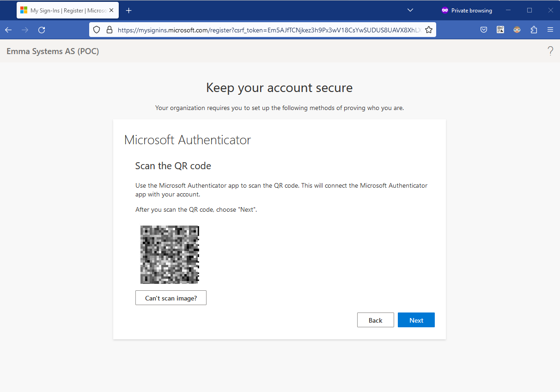Image resolution: width=560 pixels, height=392 pixels.
Task: Click the avatar face extension icon
Action: pos(517,30)
